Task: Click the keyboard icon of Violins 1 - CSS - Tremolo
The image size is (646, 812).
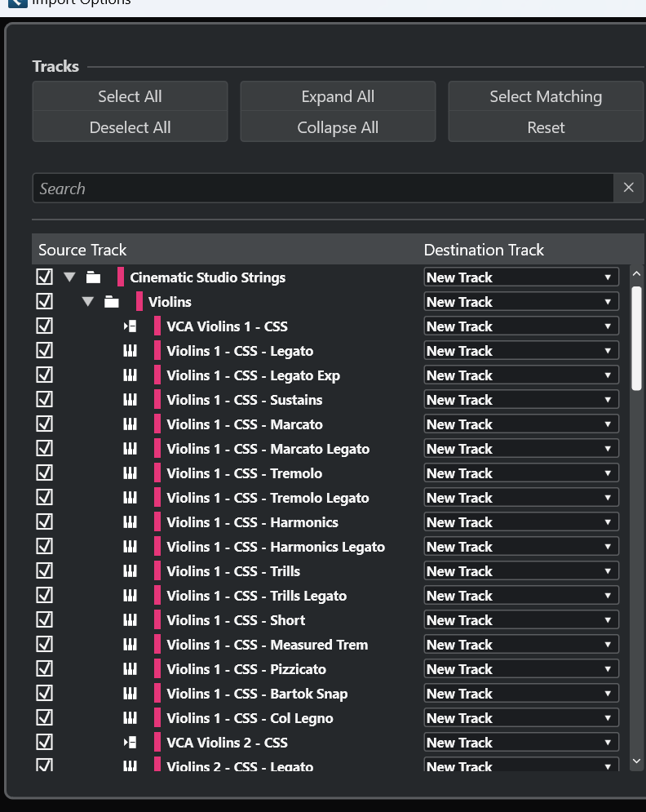Action: click(x=130, y=473)
